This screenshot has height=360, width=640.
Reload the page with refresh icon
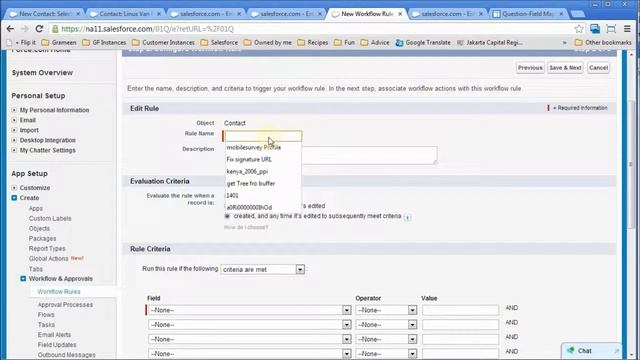click(39, 29)
